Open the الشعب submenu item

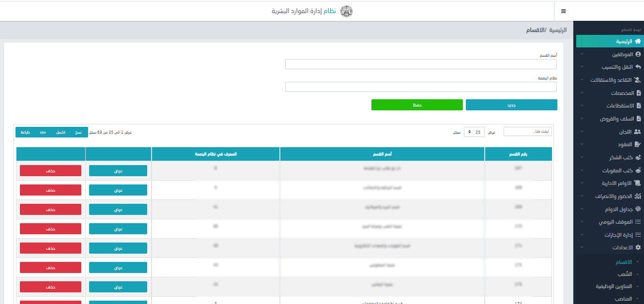click(625, 274)
